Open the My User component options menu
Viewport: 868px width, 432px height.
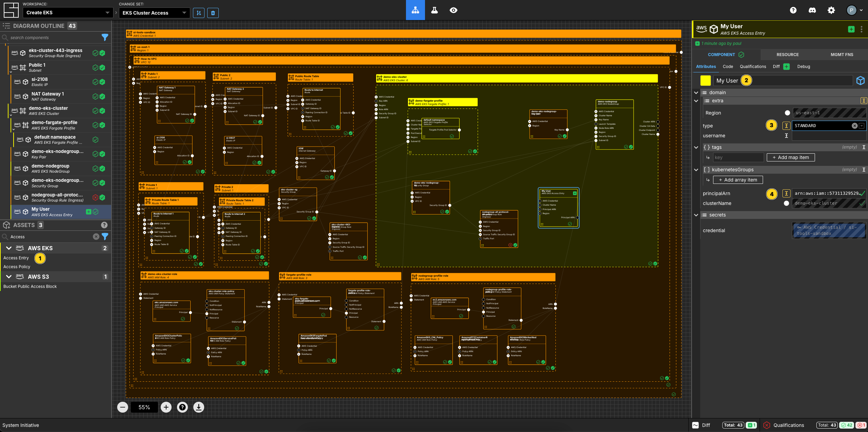(862, 29)
